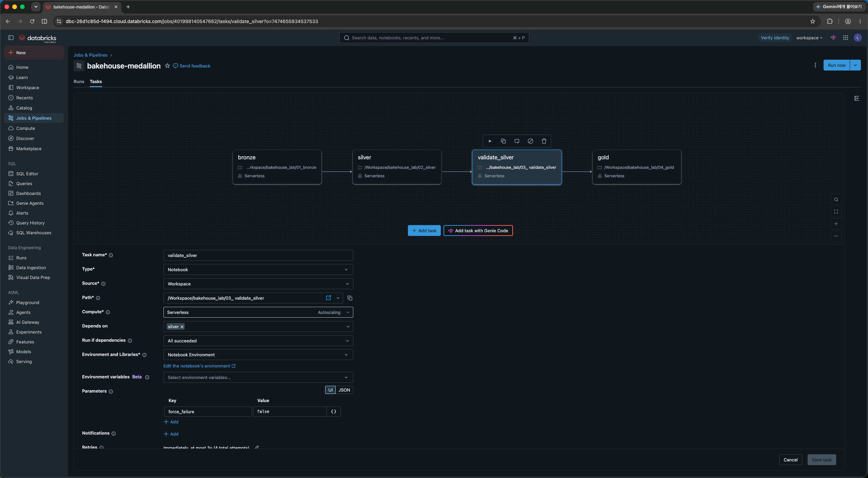Screen dimensions: 868x478
Task: Click the disable task icon in the node toolbar
Action: click(530, 141)
